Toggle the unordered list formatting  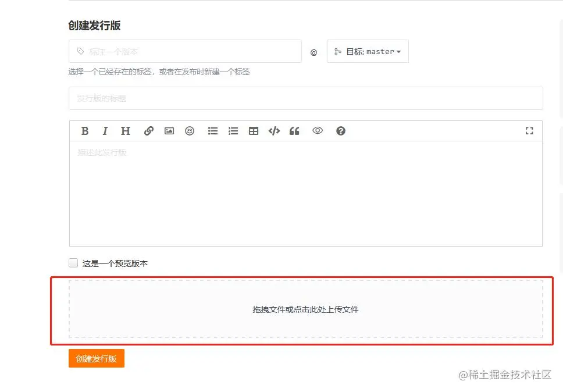(x=213, y=131)
